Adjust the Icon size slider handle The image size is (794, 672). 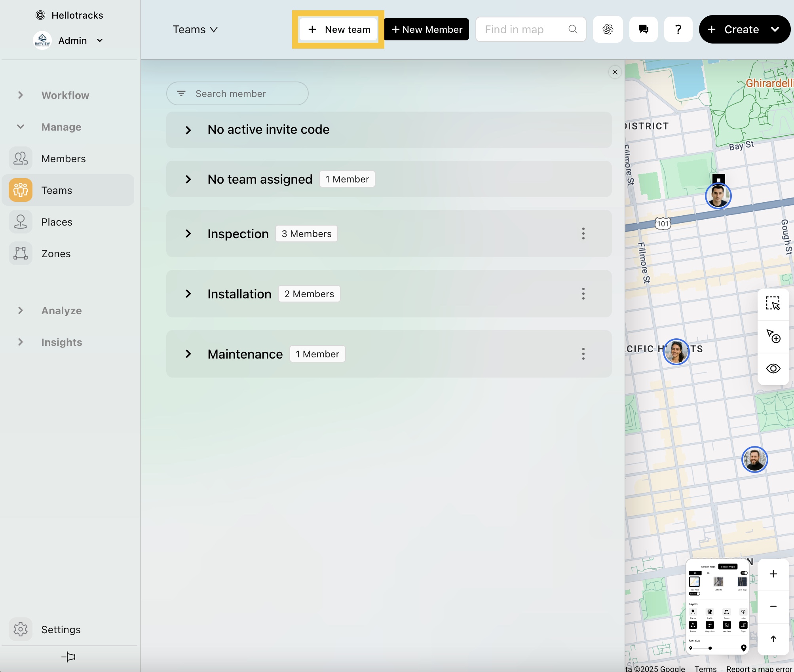tap(710, 648)
